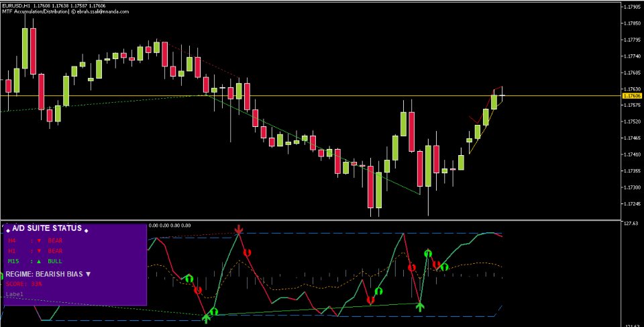
Task: Click the 1.17465 price axis label
Action: click(634, 138)
